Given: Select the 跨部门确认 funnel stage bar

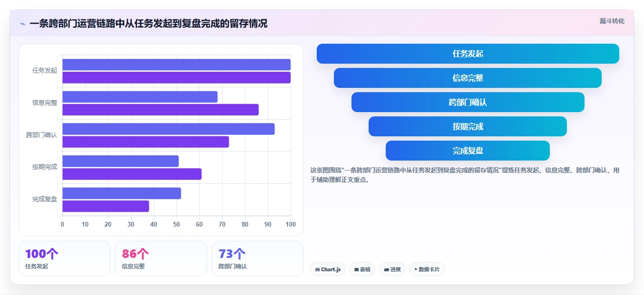Looking at the screenshot, I should coord(468,102).
